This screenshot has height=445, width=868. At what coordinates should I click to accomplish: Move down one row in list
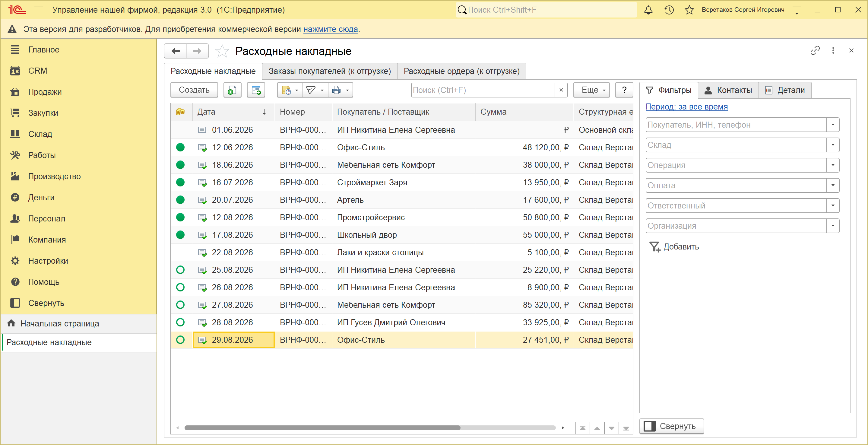(612, 428)
